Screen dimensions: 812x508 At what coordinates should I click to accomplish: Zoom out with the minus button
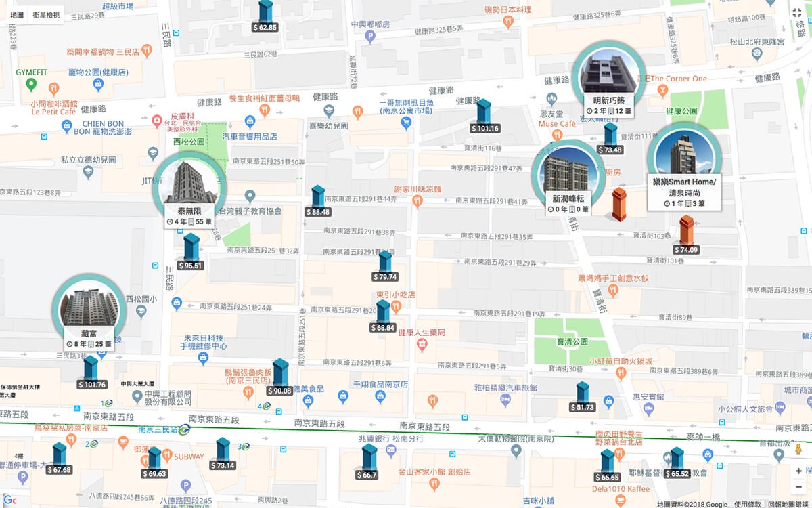(x=798, y=486)
